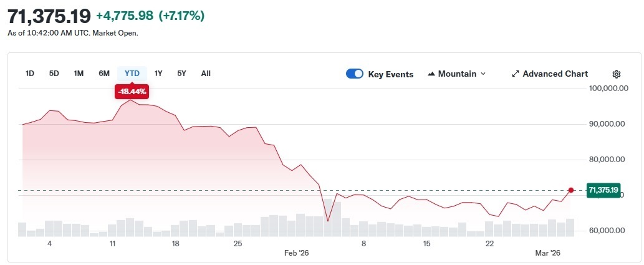This screenshot has height=265, width=644.
Task: Select the 6M range tab
Action: click(x=104, y=74)
